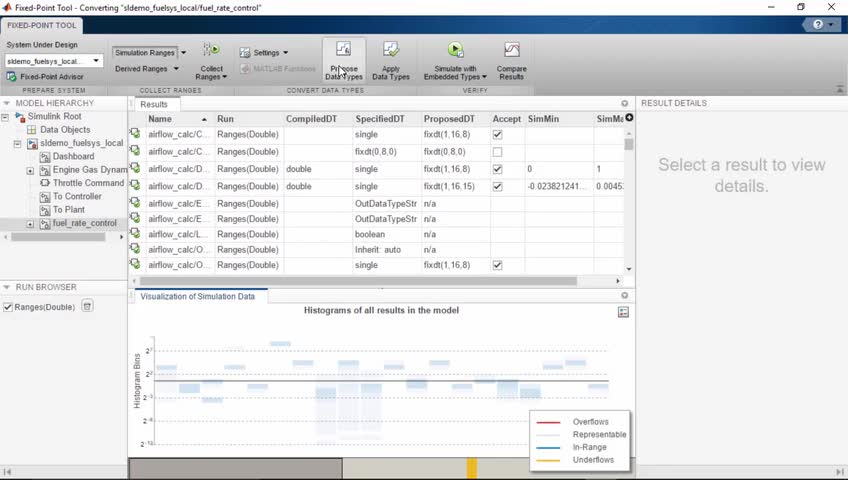Collapse the Simulink Root tree node
Viewport: 848px width, 480px height.
coord(5,117)
